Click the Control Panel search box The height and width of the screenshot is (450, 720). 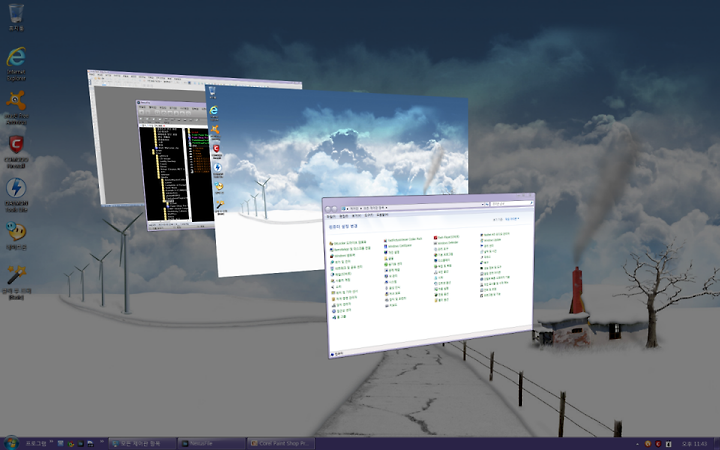pyautogui.click(x=512, y=203)
